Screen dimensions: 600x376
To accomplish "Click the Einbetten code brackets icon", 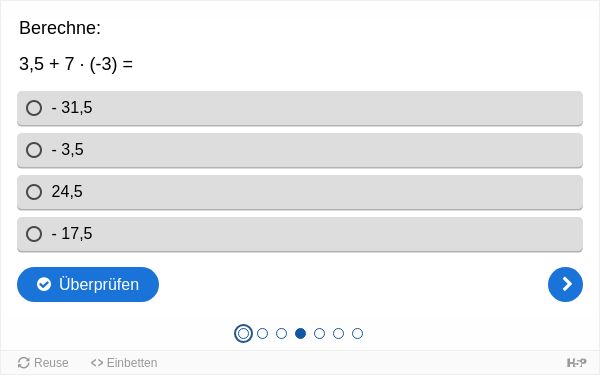I will point(97,363).
